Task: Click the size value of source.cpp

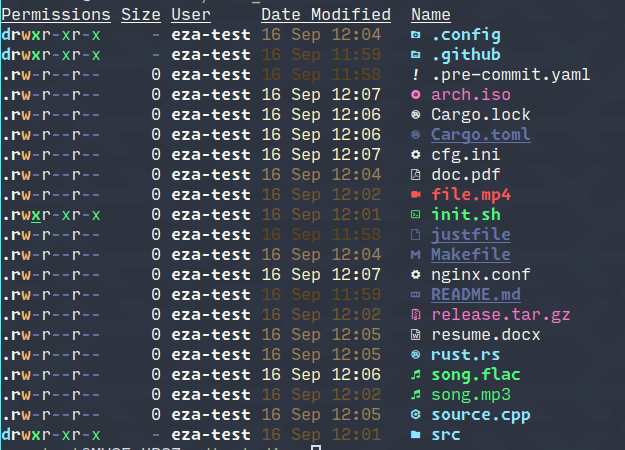Action: (x=156, y=415)
